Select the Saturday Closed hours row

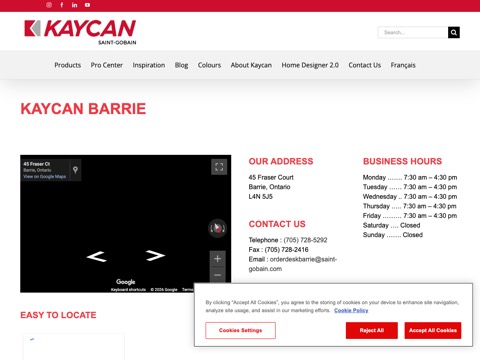tap(391, 225)
